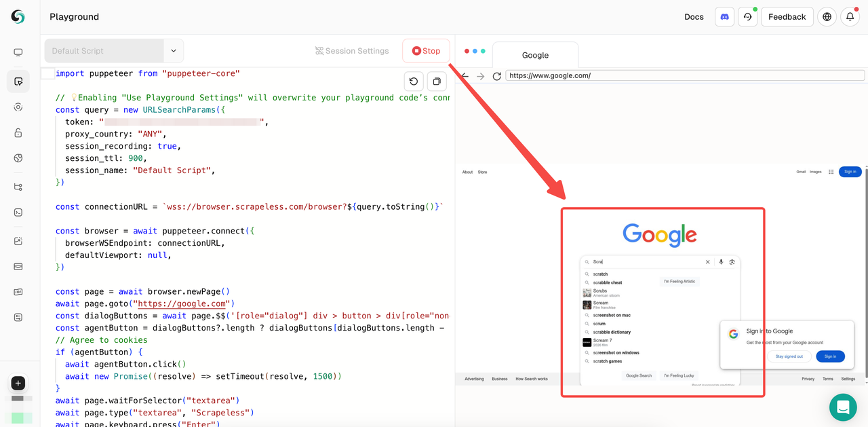This screenshot has height=427, width=868.
Task: Click the Default Script name field
Action: tap(104, 51)
